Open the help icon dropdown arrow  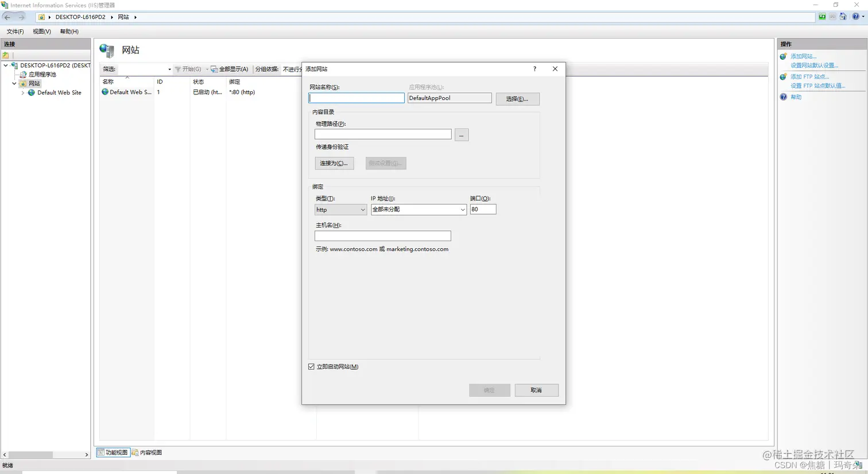click(863, 17)
